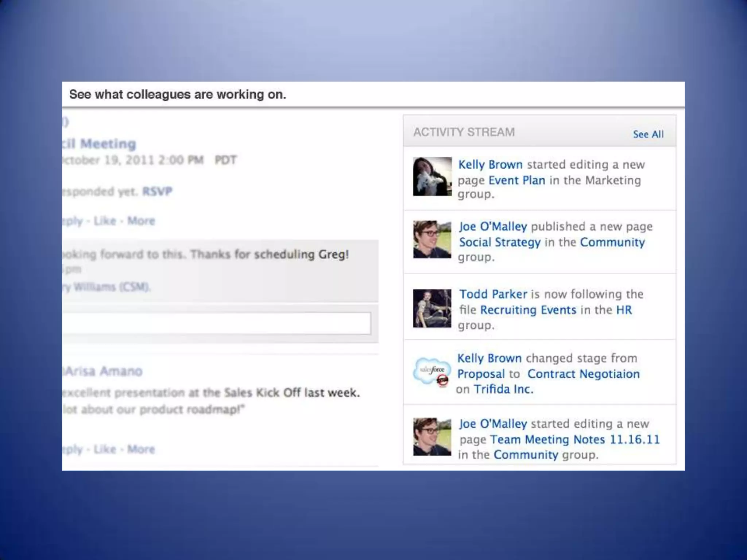The width and height of the screenshot is (747, 560).
Task: Click Kelly Brown's avatar in first activity
Action: pyautogui.click(x=432, y=176)
